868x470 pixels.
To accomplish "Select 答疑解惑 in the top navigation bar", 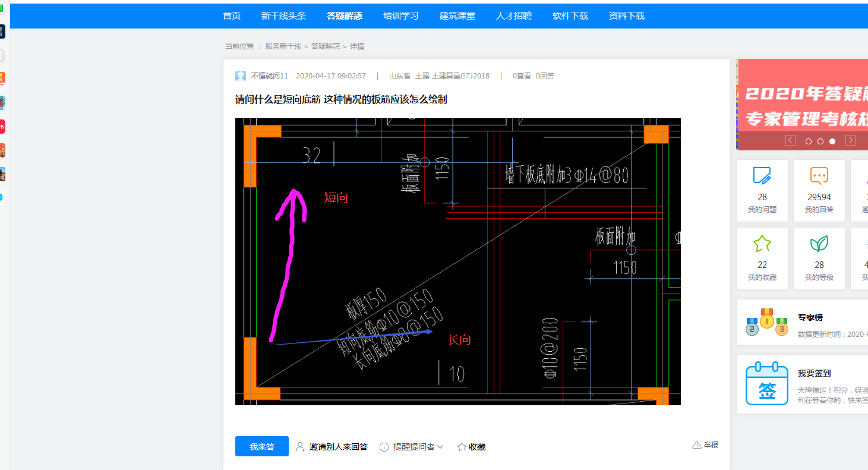I will point(345,16).
